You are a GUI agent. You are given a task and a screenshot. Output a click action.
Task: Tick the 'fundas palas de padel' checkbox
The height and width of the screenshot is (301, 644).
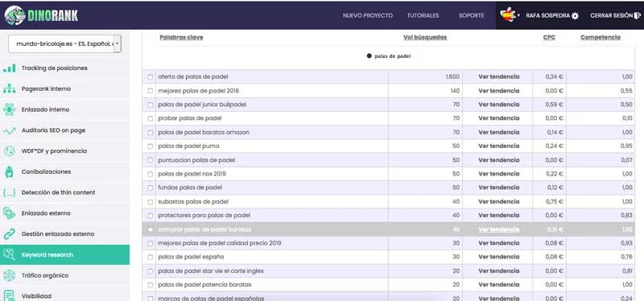pyautogui.click(x=151, y=188)
